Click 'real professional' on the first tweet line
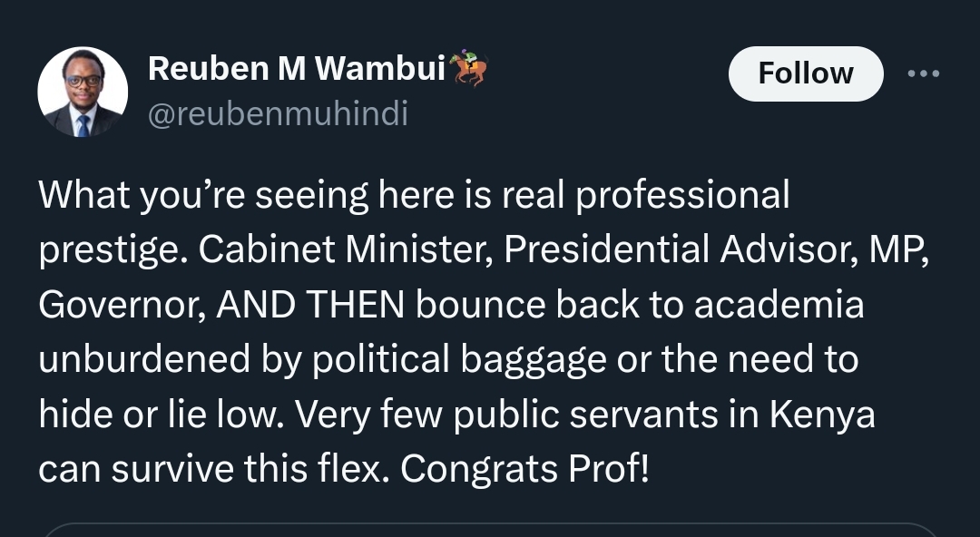Image resolution: width=980 pixels, height=537 pixels. point(646,196)
